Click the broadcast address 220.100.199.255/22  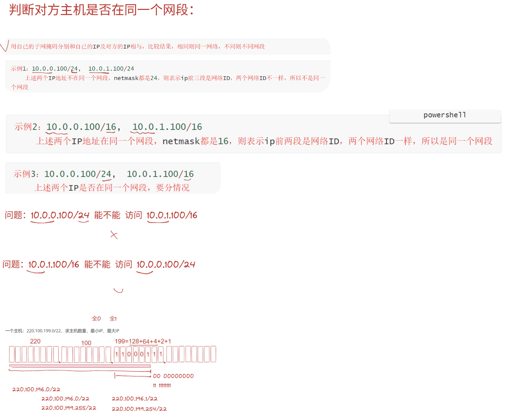(x=68, y=408)
